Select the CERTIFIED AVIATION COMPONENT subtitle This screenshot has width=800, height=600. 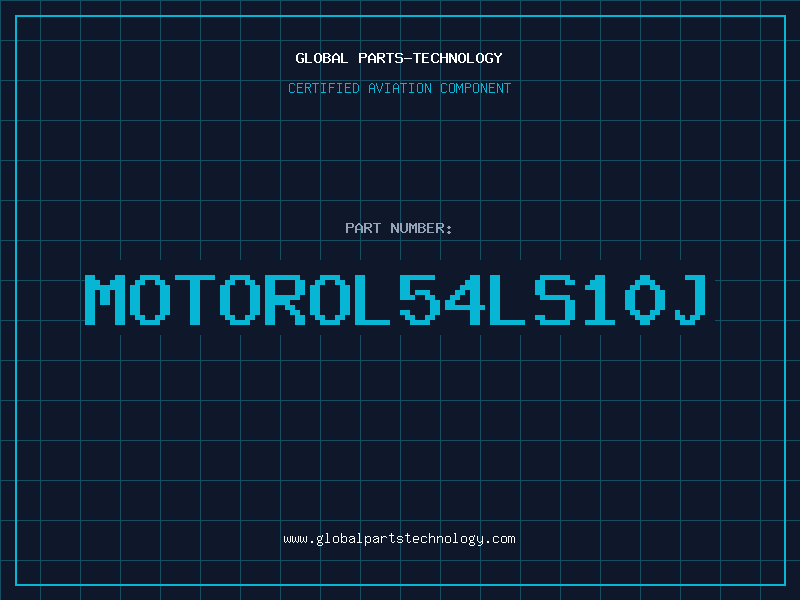[399, 88]
